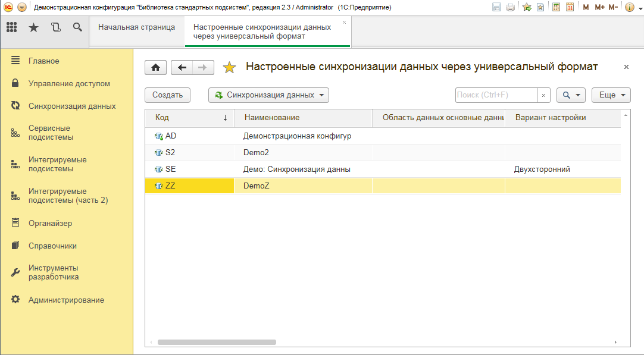Click the calculator icon in title bar
This screenshot has height=355, width=644.
pos(556,7)
